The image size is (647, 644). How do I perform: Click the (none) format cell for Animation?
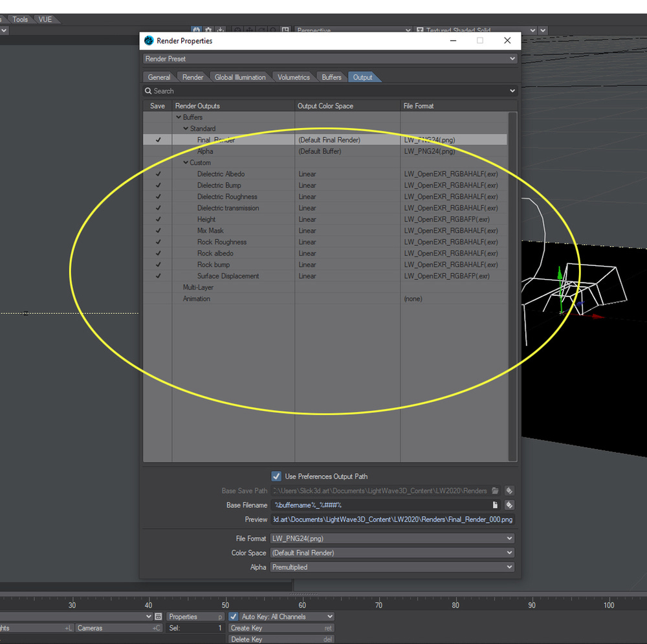coord(413,298)
